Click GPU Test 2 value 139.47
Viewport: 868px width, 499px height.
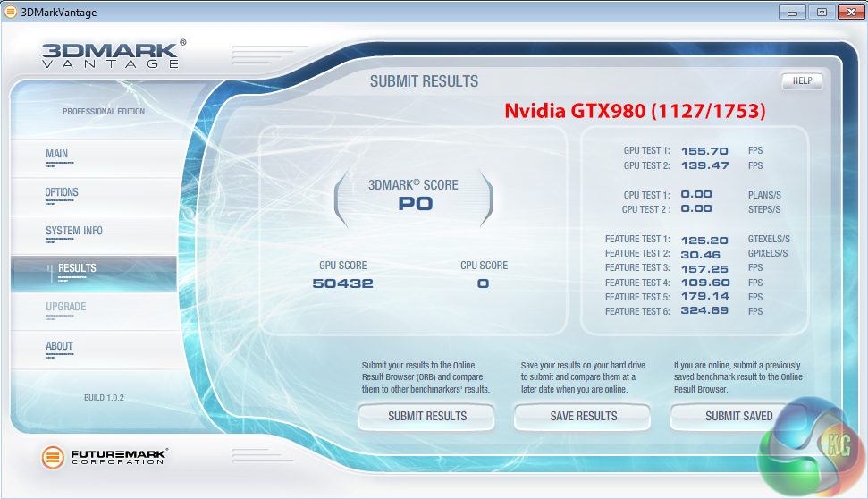[x=704, y=165]
